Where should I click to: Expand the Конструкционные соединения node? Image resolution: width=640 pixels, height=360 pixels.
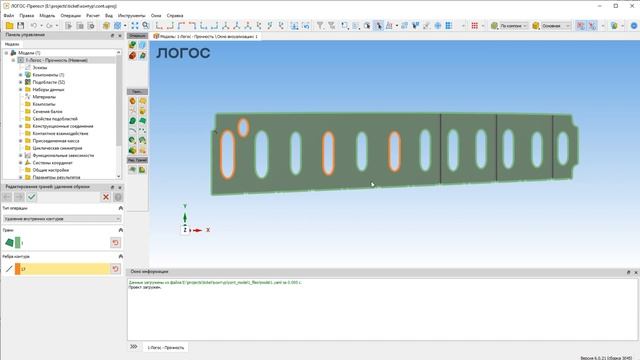click(20, 126)
